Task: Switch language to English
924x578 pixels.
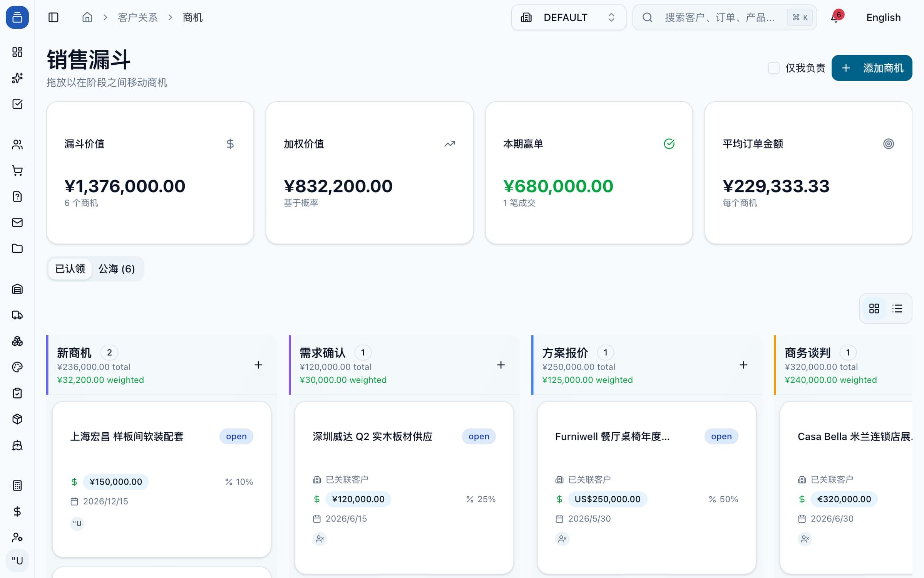Action: pyautogui.click(x=883, y=17)
